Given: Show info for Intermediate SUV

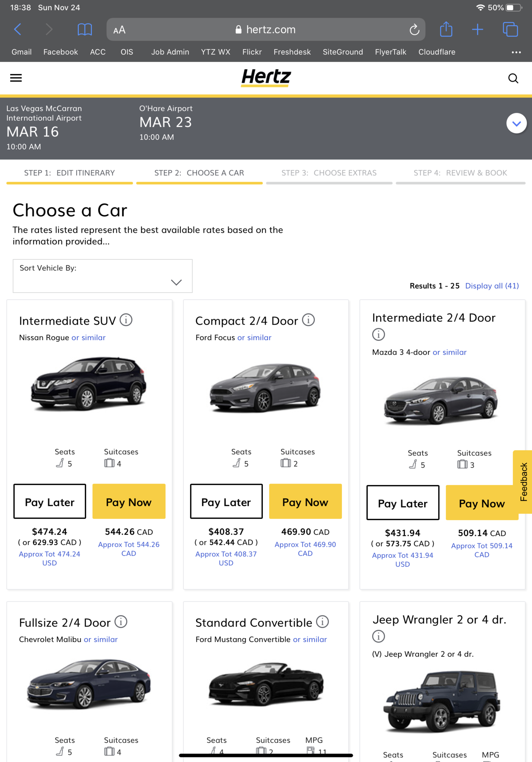Looking at the screenshot, I should 126,320.
